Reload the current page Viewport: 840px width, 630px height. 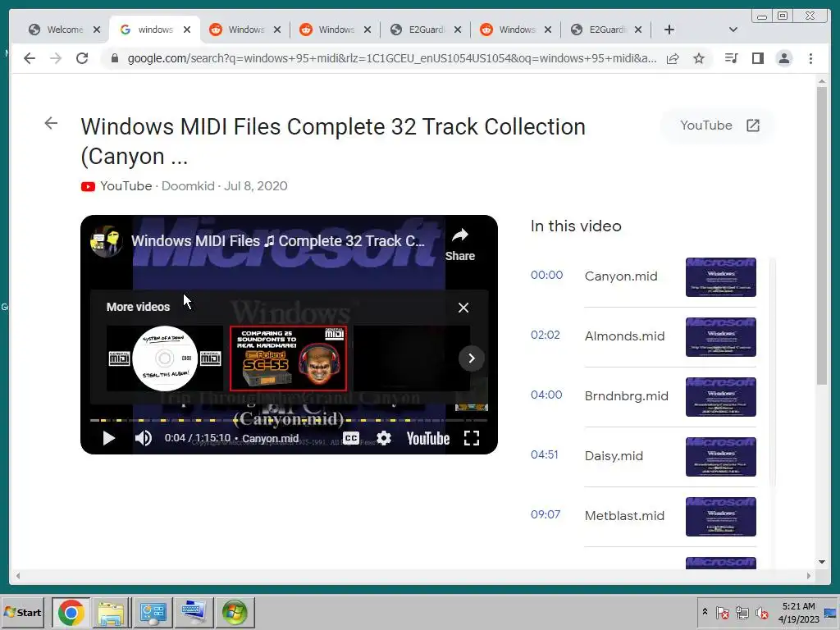coord(82,58)
